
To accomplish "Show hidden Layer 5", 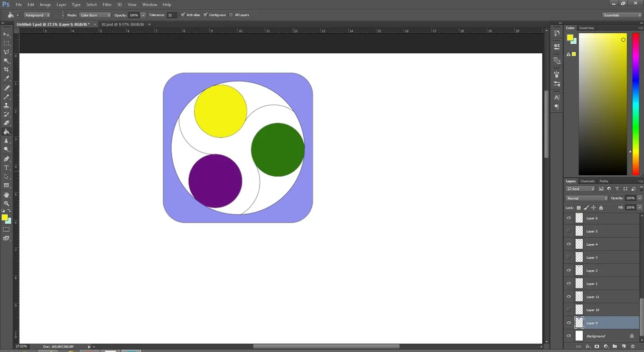I will click(569, 231).
